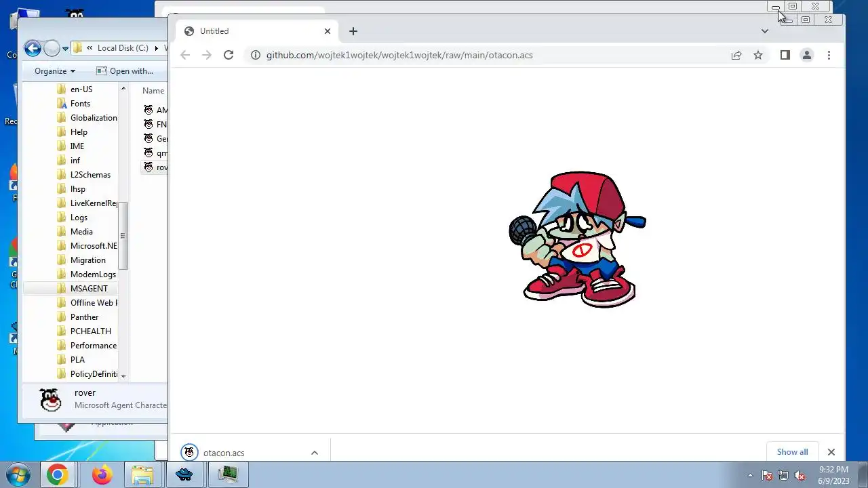Open the Chrome three-dot menu
868x488 pixels.
[x=829, y=55]
